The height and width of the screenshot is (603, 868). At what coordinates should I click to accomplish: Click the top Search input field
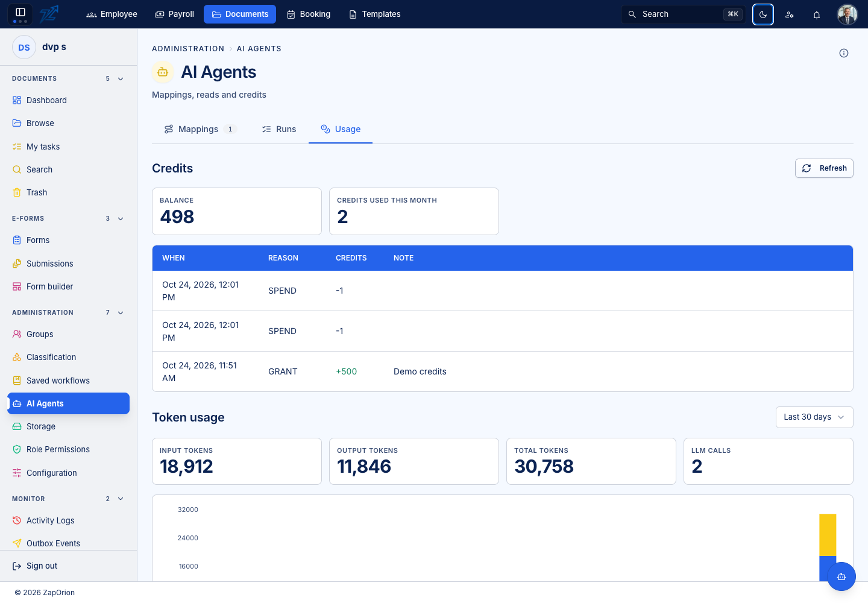(684, 14)
